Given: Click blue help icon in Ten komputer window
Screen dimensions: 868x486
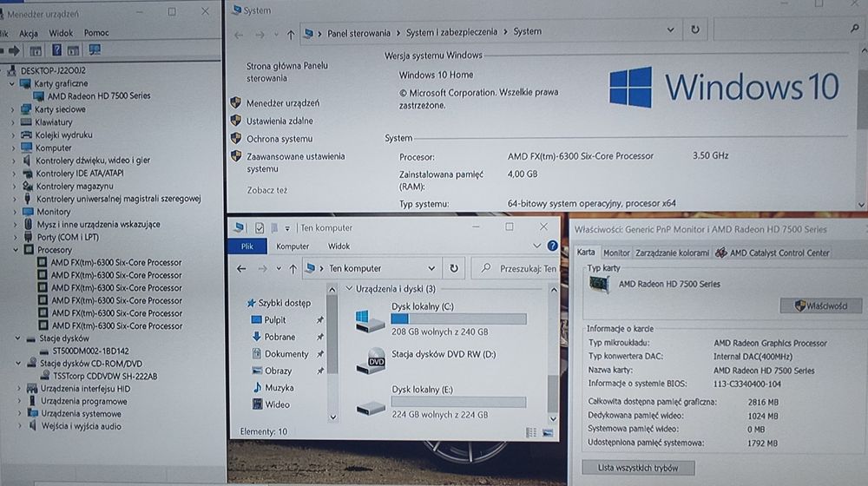Looking at the screenshot, I should 552,246.
